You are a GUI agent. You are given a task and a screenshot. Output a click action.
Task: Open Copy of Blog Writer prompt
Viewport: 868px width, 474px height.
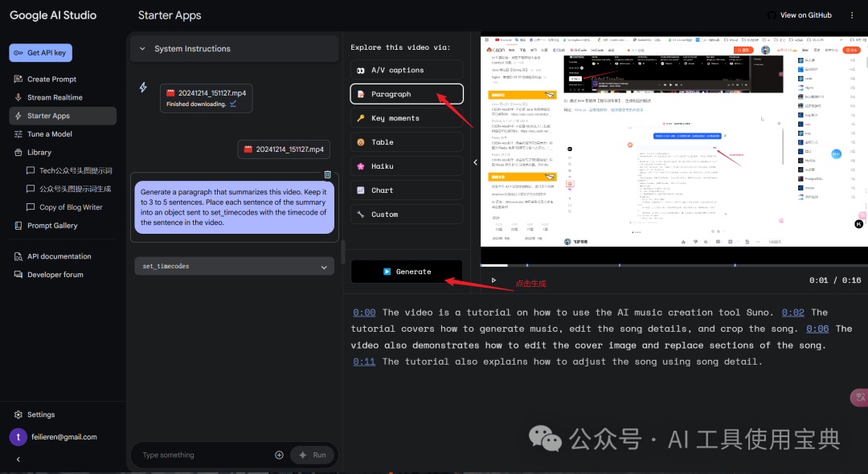[x=64, y=206]
